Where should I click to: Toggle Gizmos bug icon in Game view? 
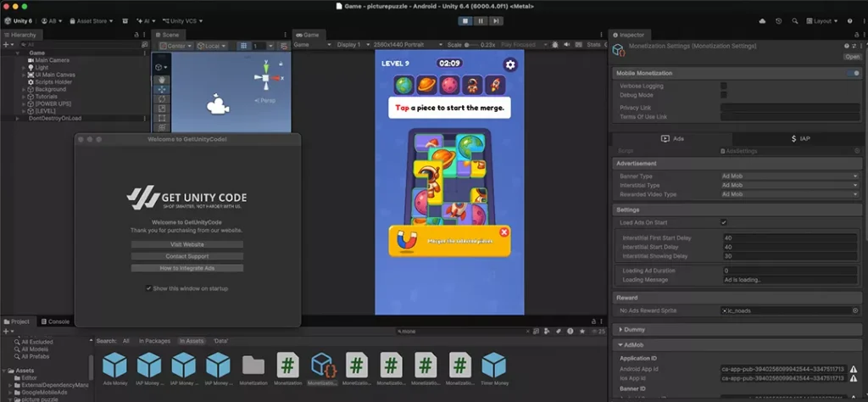click(554, 44)
